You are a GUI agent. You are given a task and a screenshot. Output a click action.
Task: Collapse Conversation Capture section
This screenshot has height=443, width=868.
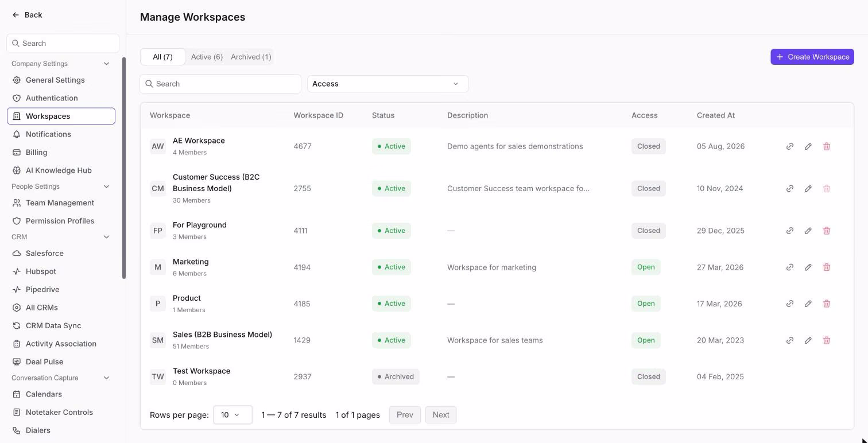[106, 378]
